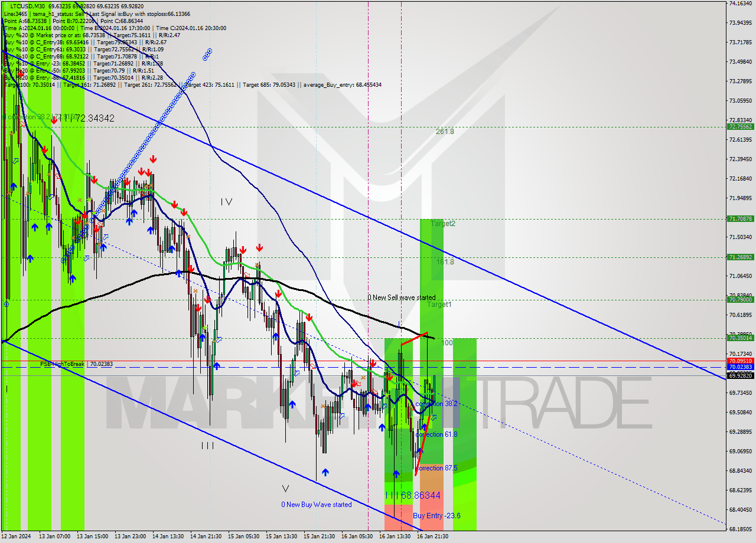Click the 74.16340 axis price label
The height and width of the screenshot is (543, 756).
click(741, 4)
